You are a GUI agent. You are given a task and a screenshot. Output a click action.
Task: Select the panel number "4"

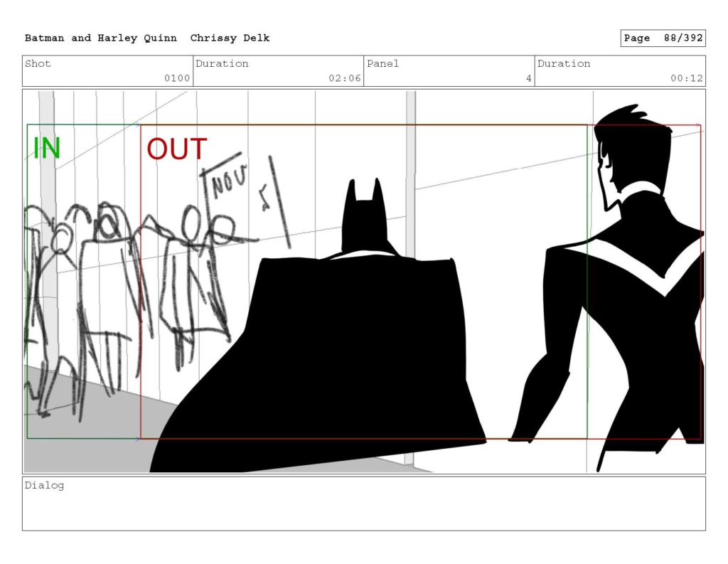529,78
